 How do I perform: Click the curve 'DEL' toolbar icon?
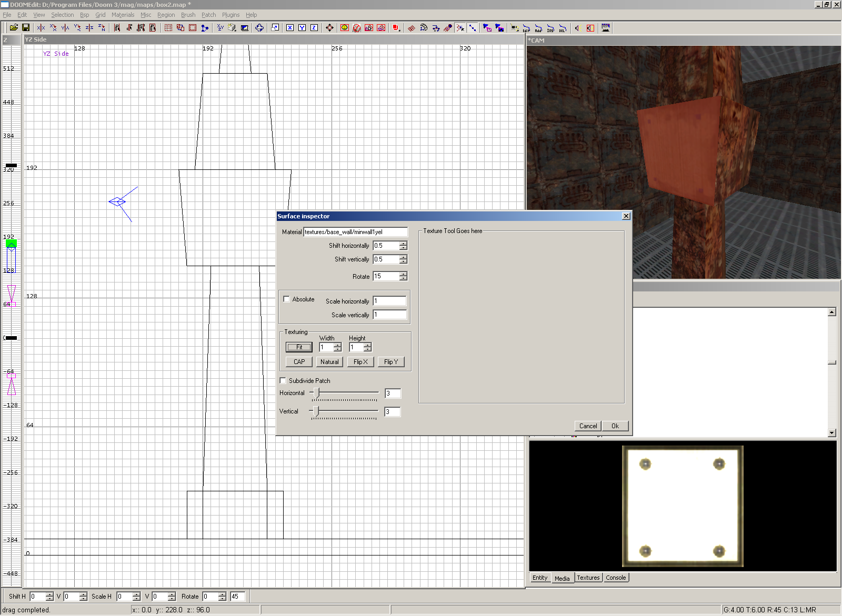click(563, 28)
